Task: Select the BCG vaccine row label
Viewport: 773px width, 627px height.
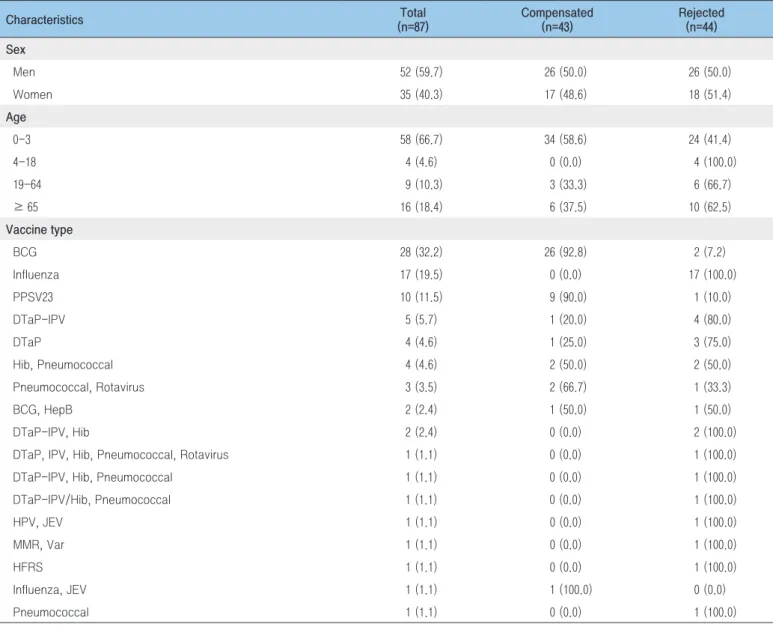Action: (x=25, y=252)
